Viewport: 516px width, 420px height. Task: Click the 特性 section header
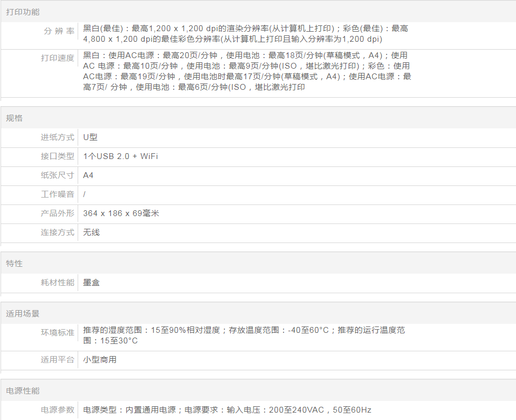point(14,263)
